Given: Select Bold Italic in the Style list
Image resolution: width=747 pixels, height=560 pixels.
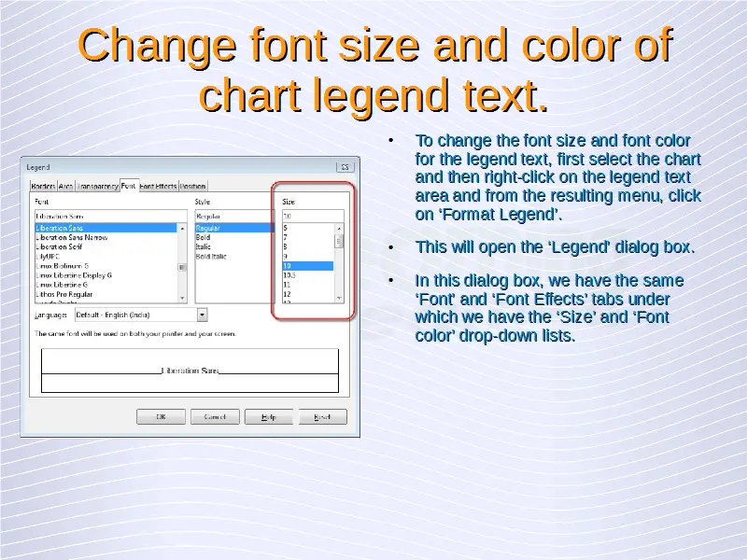Looking at the screenshot, I should click(212, 256).
